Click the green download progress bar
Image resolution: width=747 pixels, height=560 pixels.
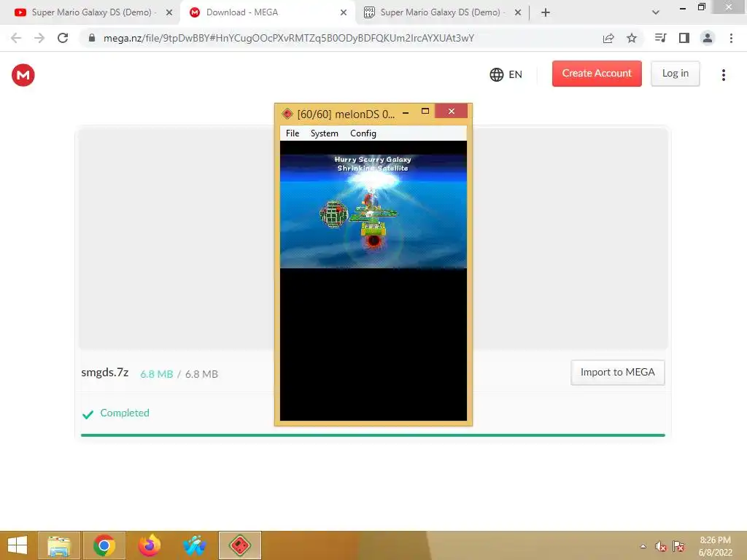pos(373,435)
